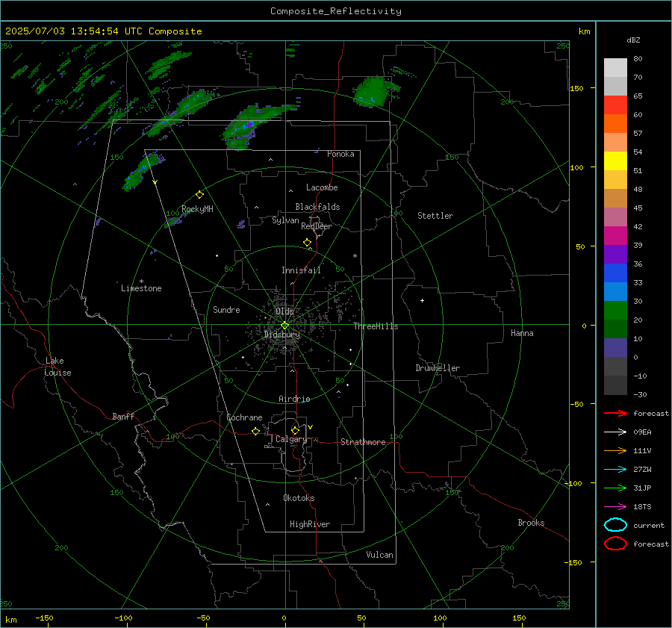
Task: Click the yellow diamond marker near RockyMH
Action: tap(199, 195)
